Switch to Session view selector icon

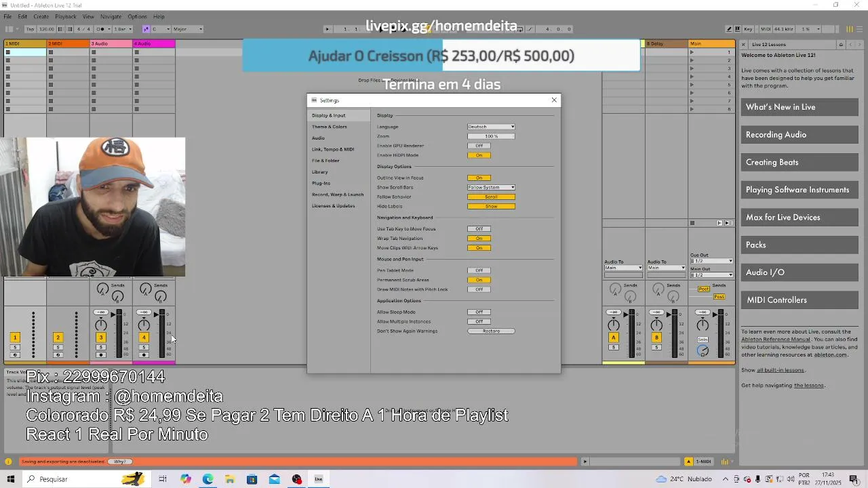click(850, 29)
